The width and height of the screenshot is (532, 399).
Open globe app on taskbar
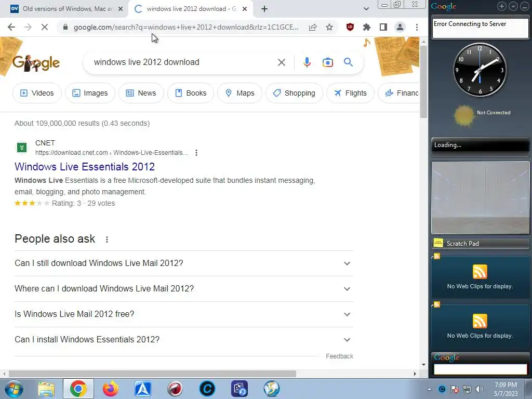tap(272, 389)
